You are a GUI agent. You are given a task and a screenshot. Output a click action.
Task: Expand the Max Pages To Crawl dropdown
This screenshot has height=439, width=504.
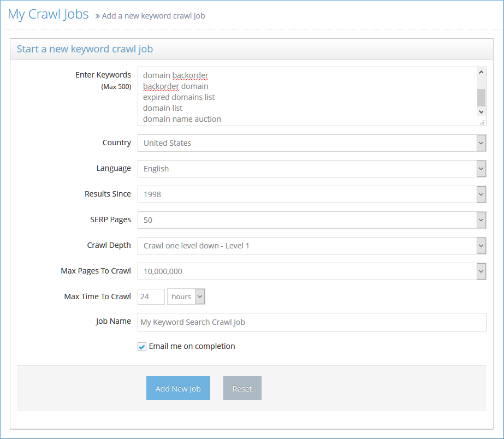point(312,271)
